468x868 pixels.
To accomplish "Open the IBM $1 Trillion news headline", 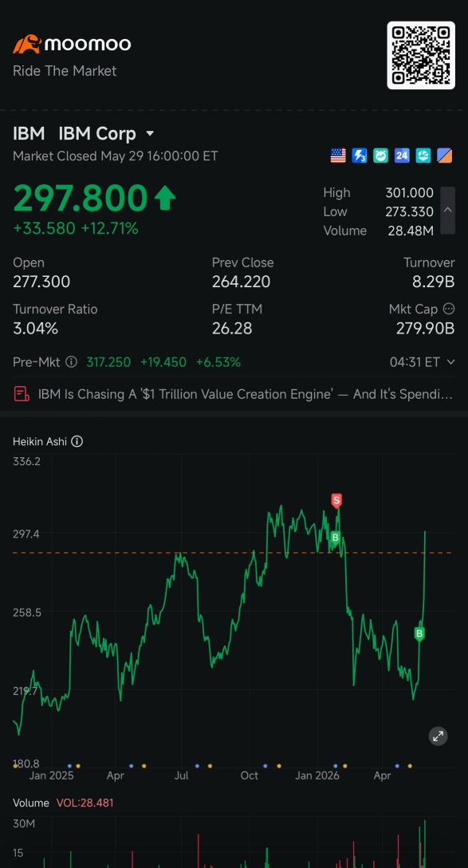I will 246,394.
